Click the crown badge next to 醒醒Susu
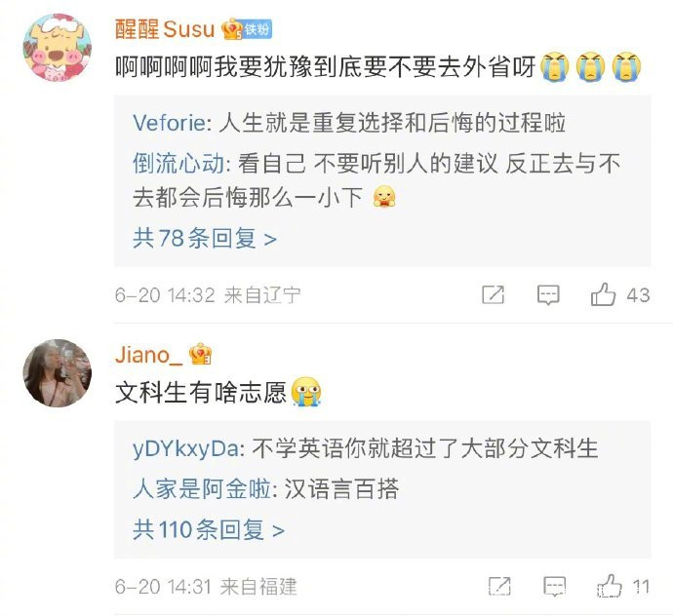This screenshot has height=616, width=673. tap(232, 29)
